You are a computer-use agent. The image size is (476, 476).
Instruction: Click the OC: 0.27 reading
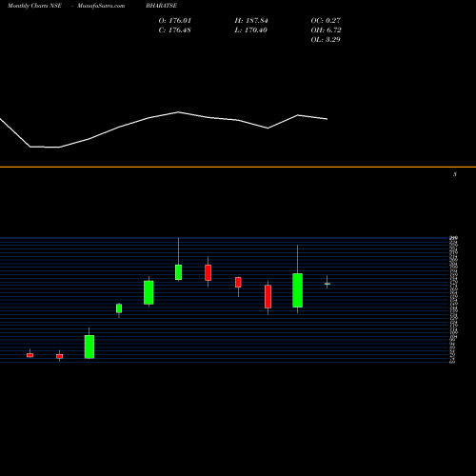click(326, 21)
